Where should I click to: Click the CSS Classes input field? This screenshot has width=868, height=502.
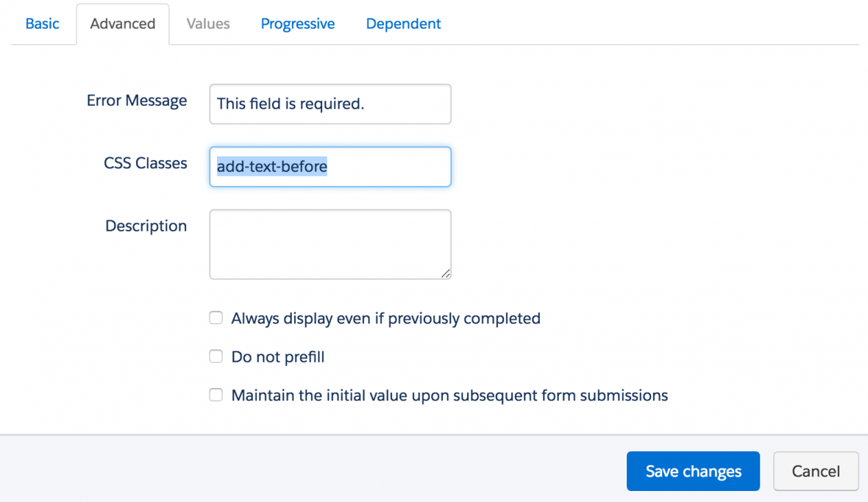click(330, 167)
